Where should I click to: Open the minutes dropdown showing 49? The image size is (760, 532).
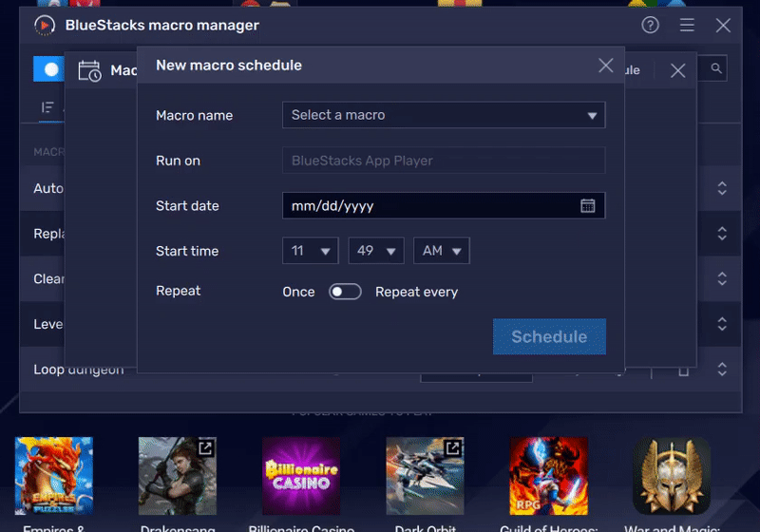(x=376, y=251)
